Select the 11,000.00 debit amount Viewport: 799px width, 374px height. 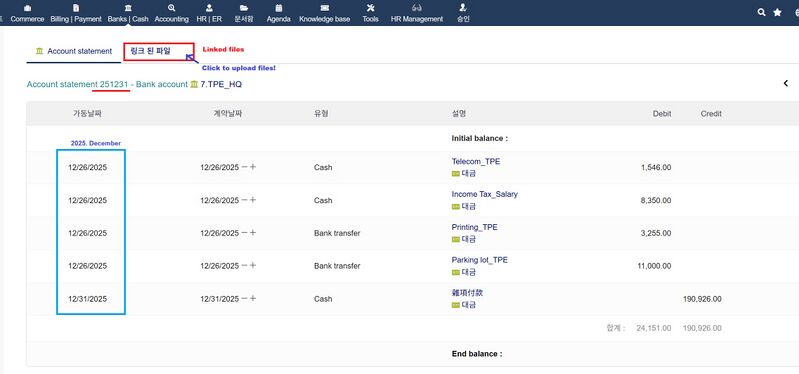click(654, 265)
